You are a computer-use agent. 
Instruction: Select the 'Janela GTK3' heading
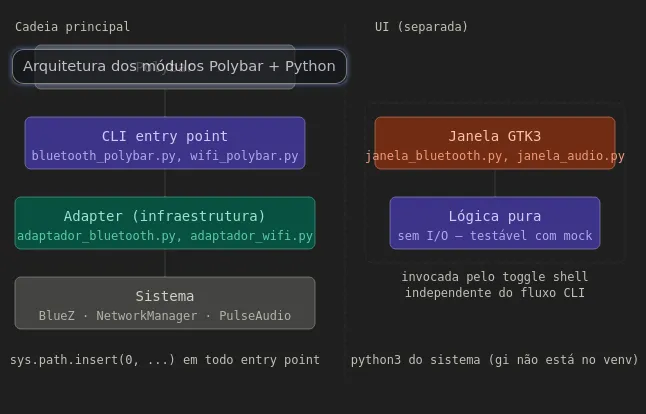[x=495, y=136]
